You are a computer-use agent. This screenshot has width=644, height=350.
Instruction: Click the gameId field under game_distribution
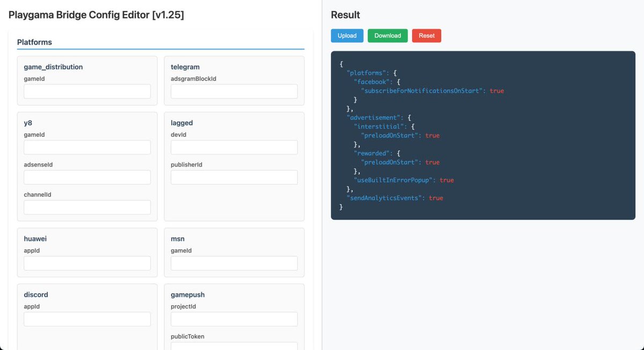point(87,91)
